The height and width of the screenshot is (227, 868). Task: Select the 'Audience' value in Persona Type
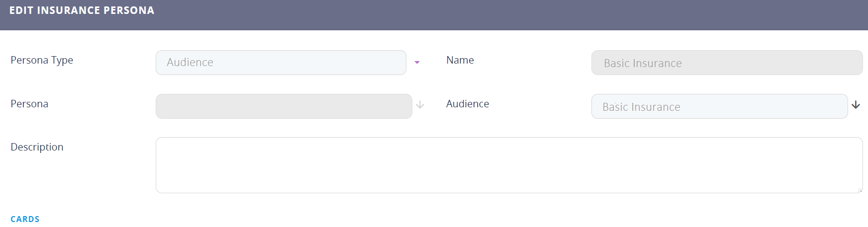tap(190, 62)
